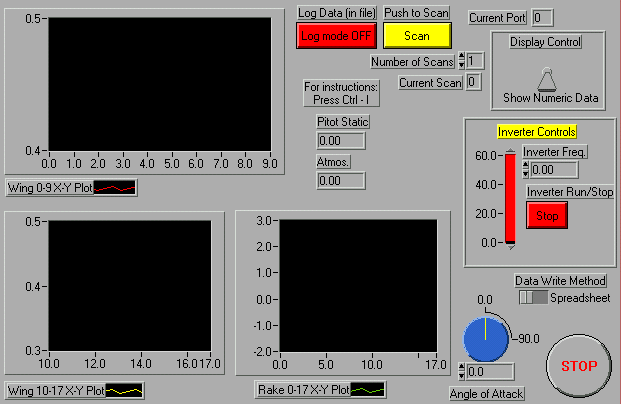This screenshot has height=404, width=621.
Task: Click the Wing 0-9 X-Y Plot legend icon
Action: [114, 187]
